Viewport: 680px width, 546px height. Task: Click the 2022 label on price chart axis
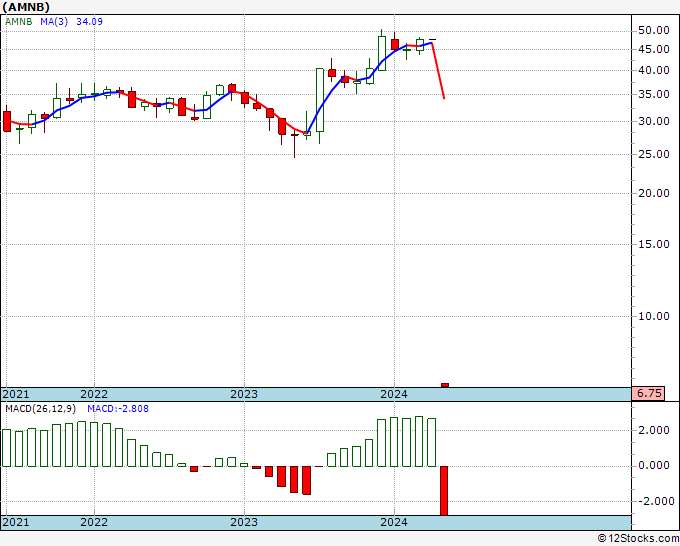94,394
